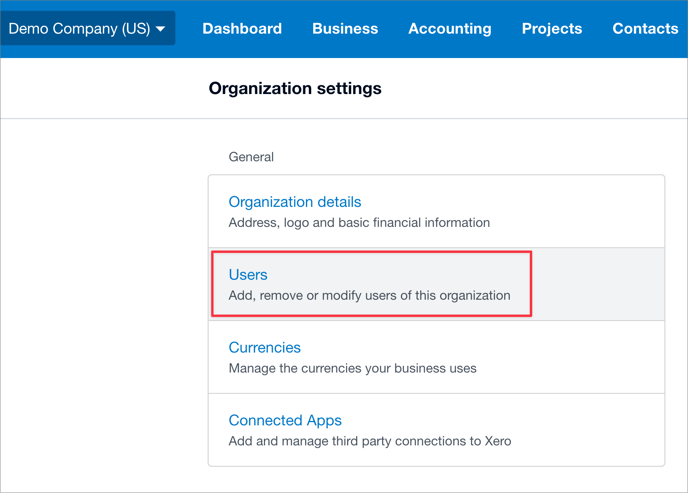Click the word Xero in Connected Apps description

pos(498,441)
